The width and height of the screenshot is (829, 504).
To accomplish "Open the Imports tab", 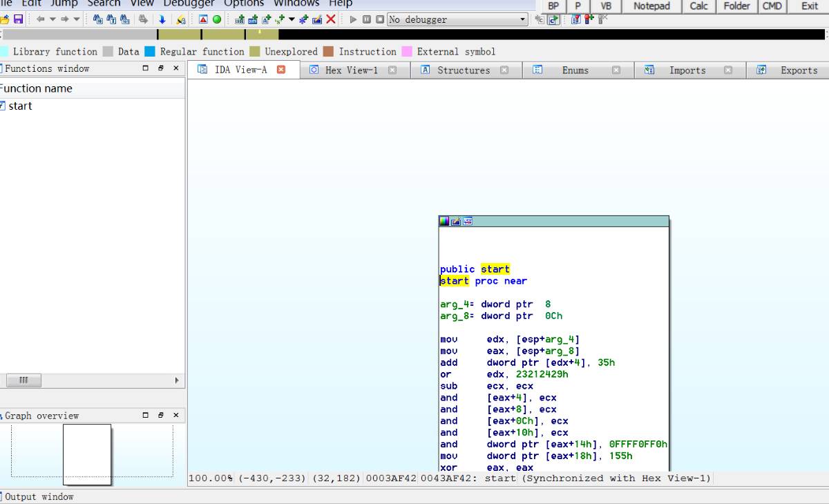I will (687, 70).
